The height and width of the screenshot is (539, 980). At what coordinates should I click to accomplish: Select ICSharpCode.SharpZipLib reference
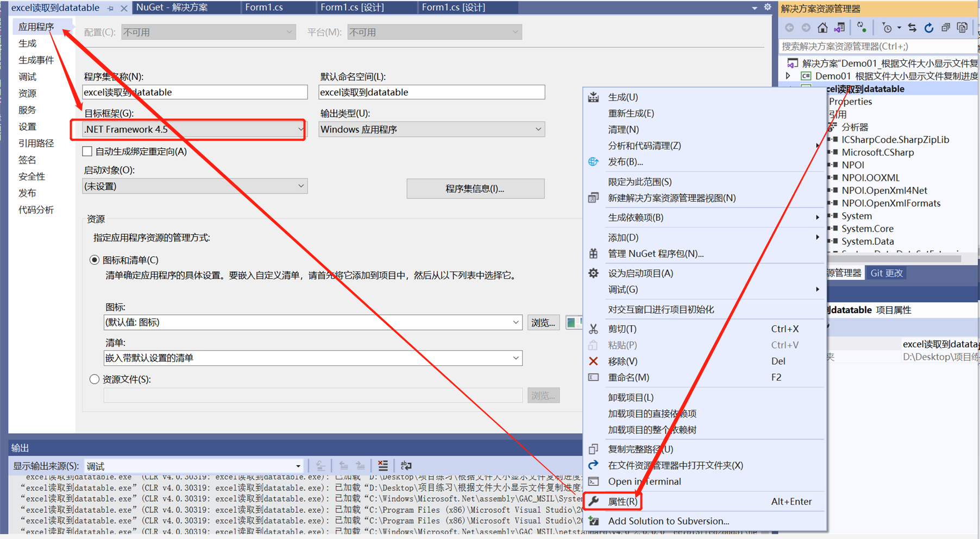pyautogui.click(x=895, y=139)
